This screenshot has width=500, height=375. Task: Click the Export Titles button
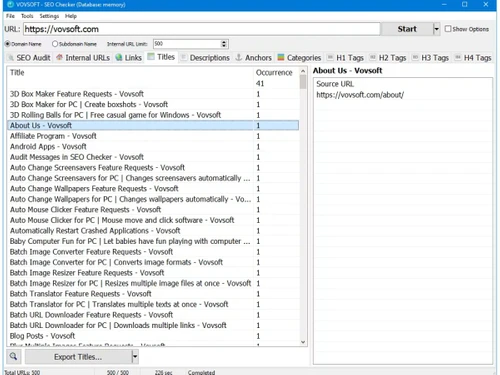tap(78, 357)
